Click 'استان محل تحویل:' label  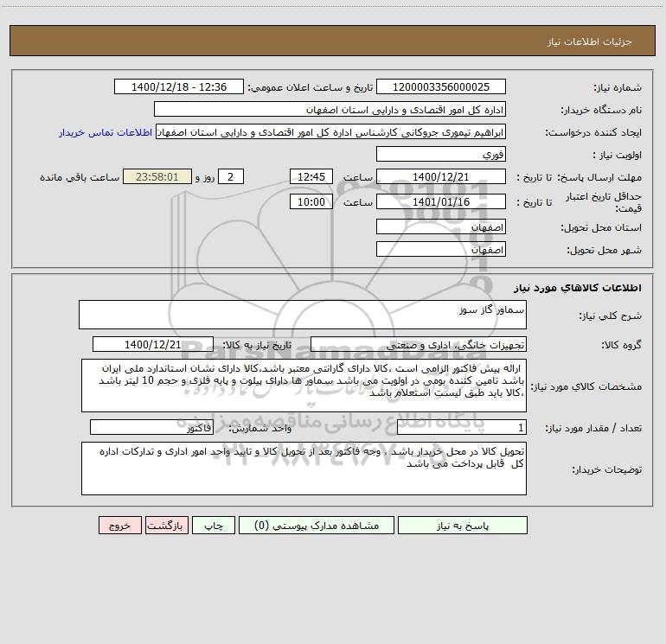coord(601,228)
